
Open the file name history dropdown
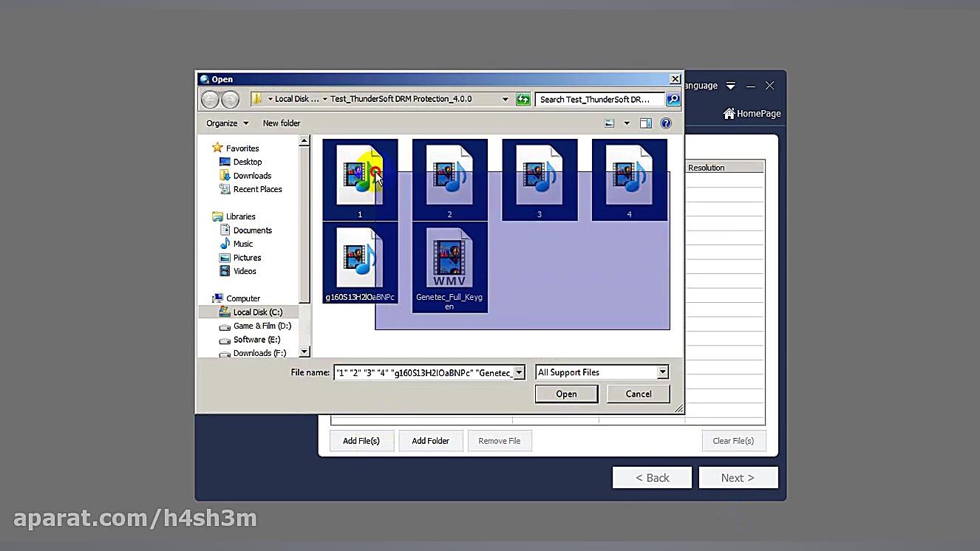pyautogui.click(x=519, y=372)
